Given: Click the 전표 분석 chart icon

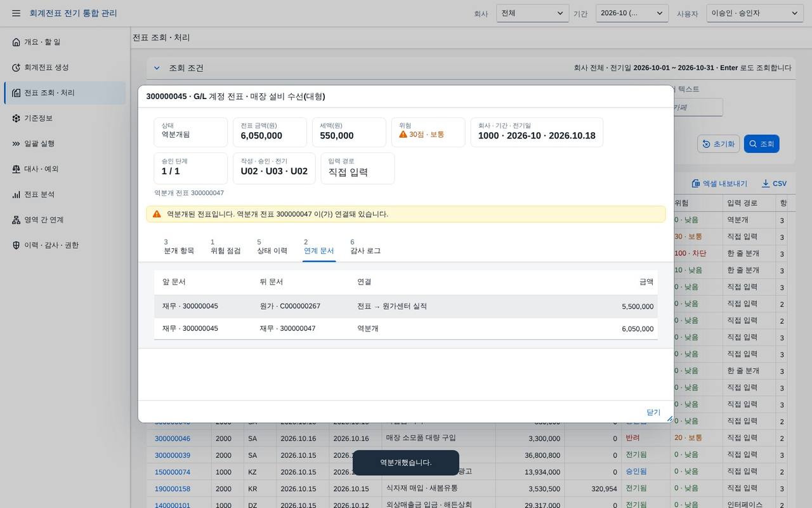Looking at the screenshot, I should tap(16, 194).
